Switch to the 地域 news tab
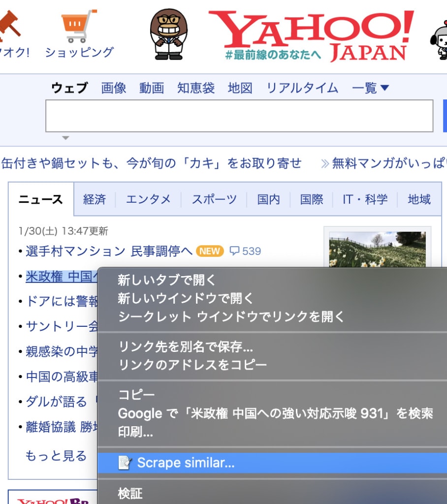Viewport: 447px width, 504px height. click(x=419, y=199)
